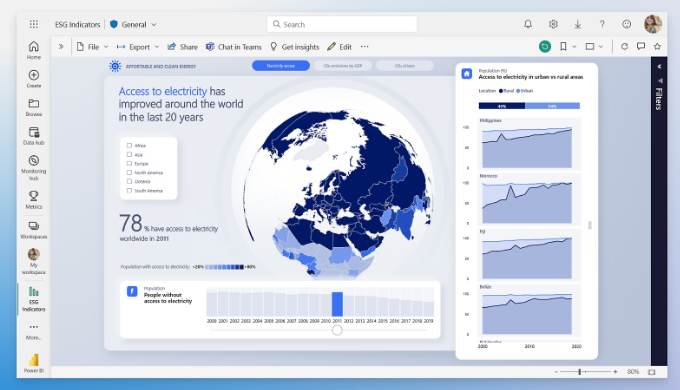Click the Urban legend item

pyautogui.click(x=524, y=91)
